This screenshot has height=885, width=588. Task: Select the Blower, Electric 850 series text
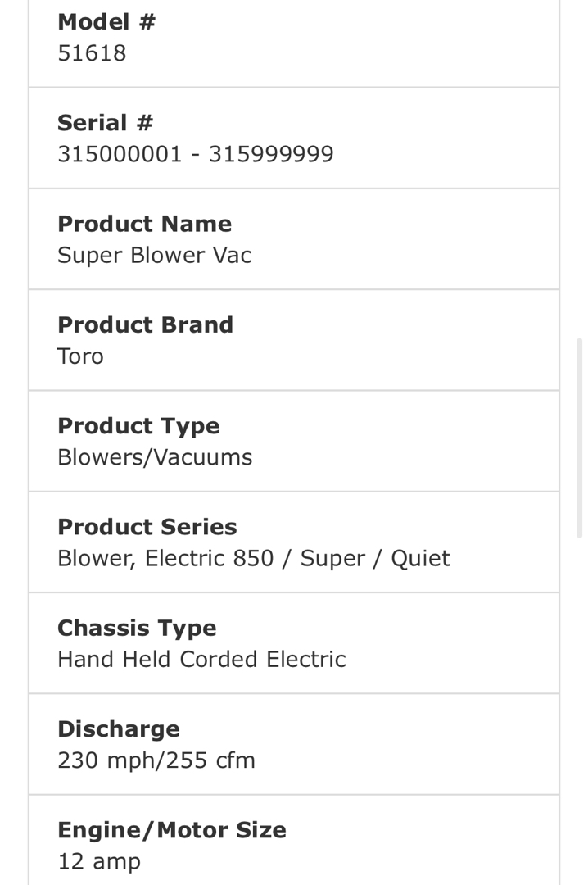pos(165,558)
